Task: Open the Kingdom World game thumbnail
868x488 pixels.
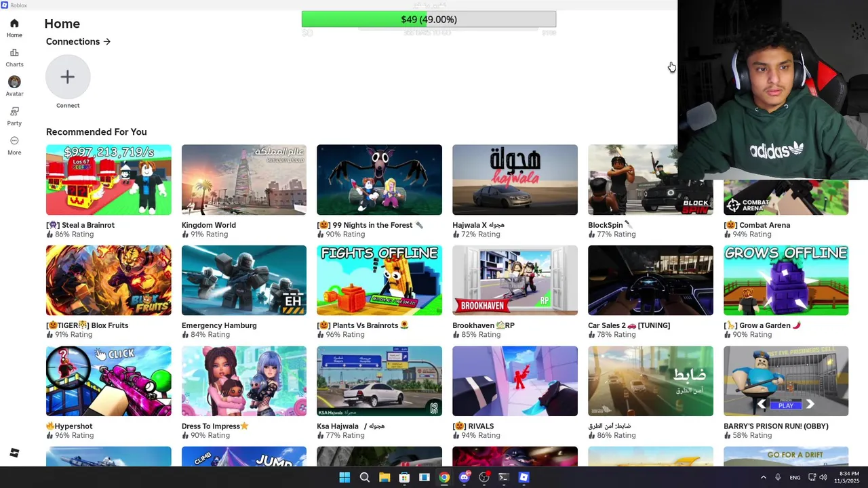Action: point(244,180)
